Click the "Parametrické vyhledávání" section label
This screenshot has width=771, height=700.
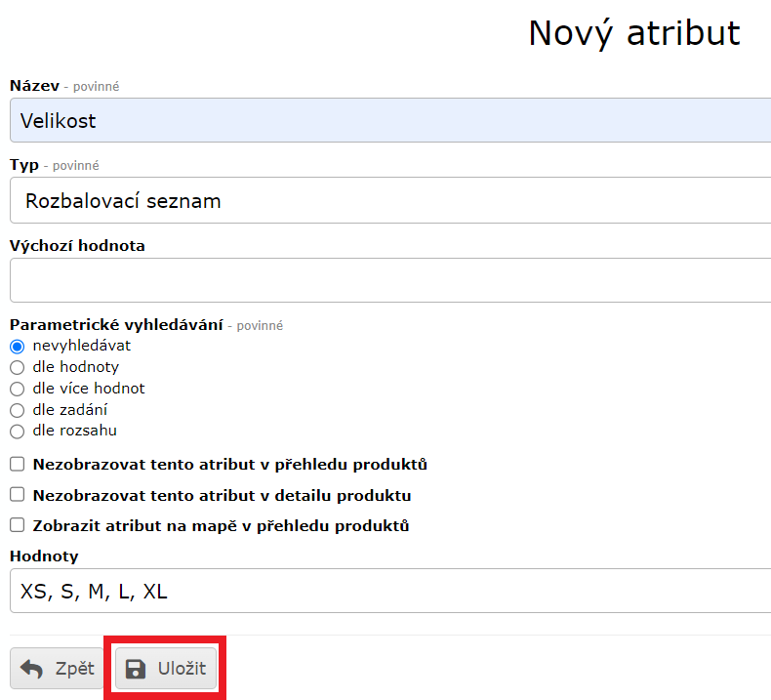[x=116, y=324]
